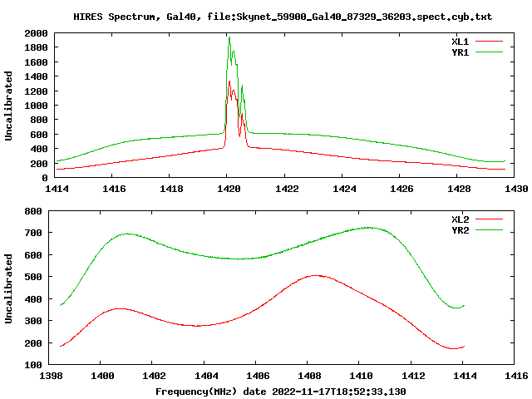
Task: Click the 1424 x-axis tick label
Action: coord(344,189)
